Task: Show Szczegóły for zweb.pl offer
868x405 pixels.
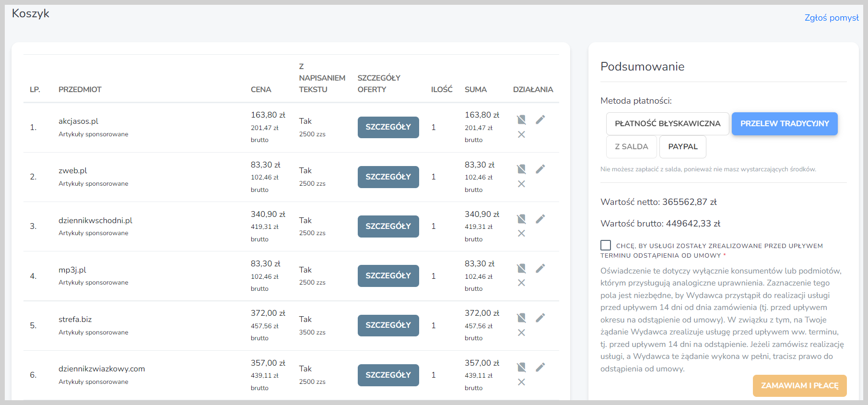Action: point(388,177)
